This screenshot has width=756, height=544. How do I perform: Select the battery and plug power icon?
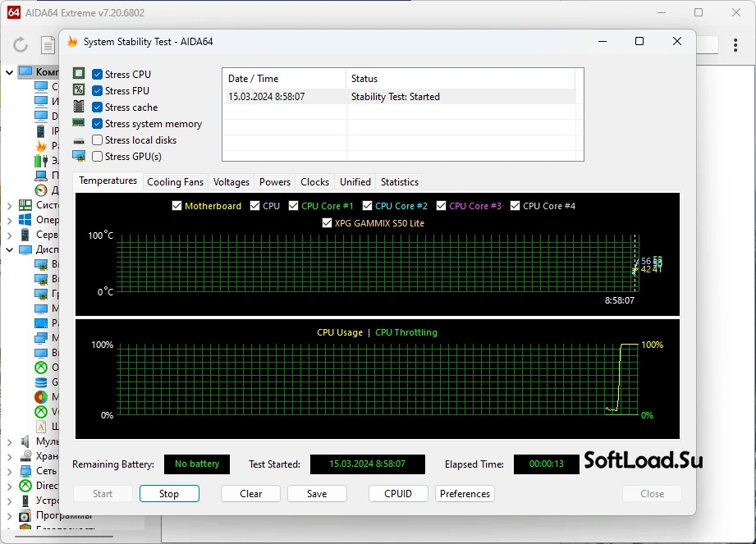pos(41,161)
